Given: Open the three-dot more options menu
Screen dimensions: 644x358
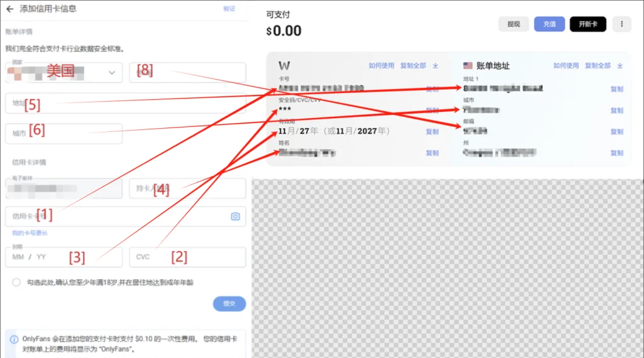Looking at the screenshot, I should tap(621, 24).
